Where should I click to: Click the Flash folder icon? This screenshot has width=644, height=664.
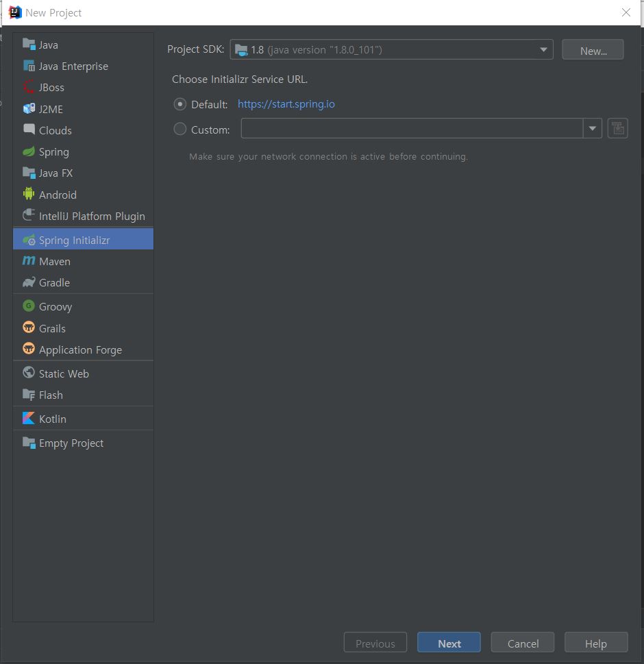click(29, 395)
